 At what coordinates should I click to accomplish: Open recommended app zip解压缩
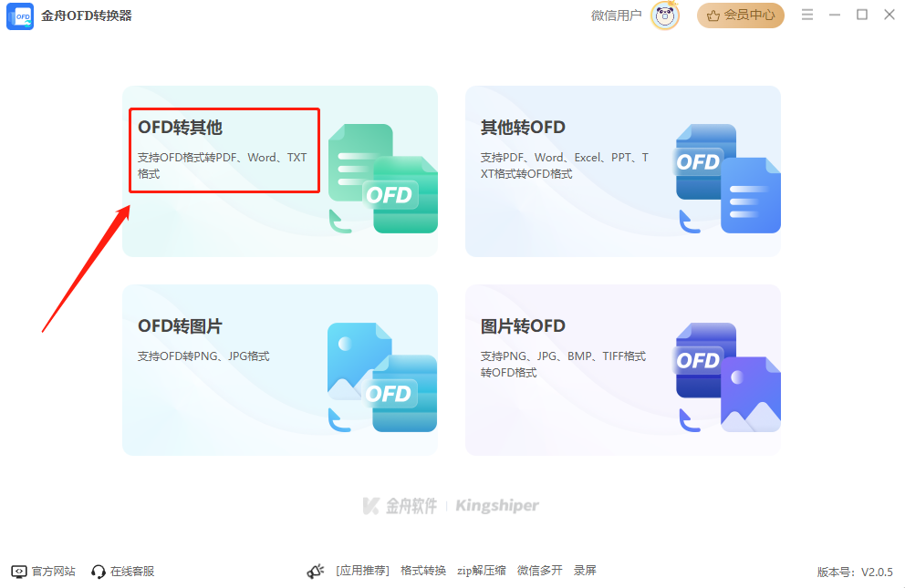pos(482,571)
